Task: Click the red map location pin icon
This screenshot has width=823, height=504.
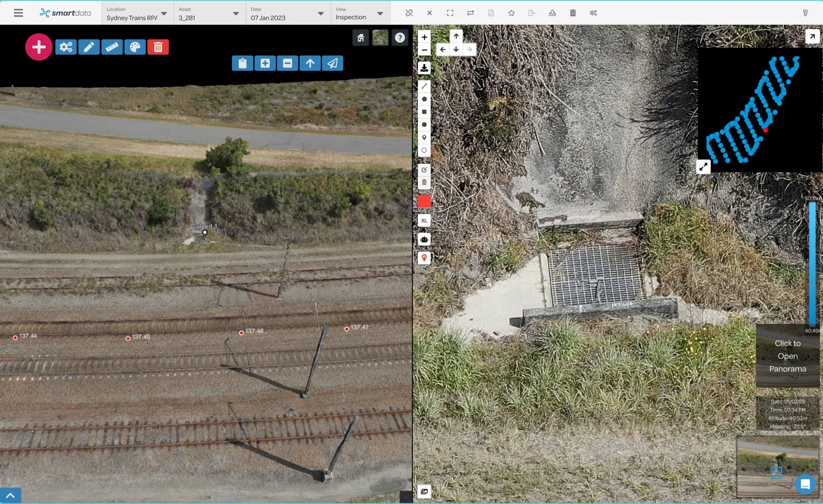Action: (424, 258)
